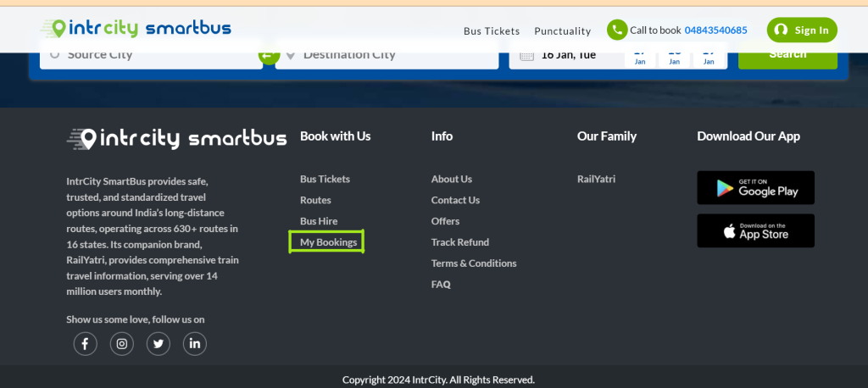The image size is (868, 388).
Task: Click the calendar icon in date field
Action: click(526, 55)
